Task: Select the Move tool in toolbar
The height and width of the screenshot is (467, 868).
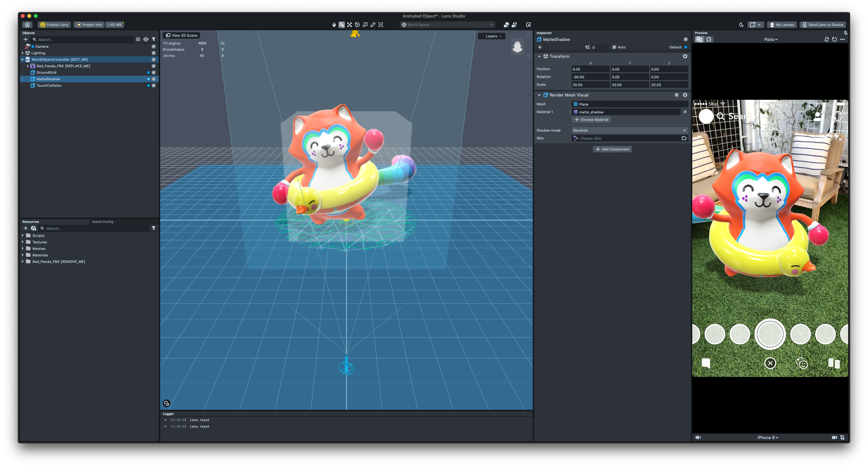Action: 350,25
